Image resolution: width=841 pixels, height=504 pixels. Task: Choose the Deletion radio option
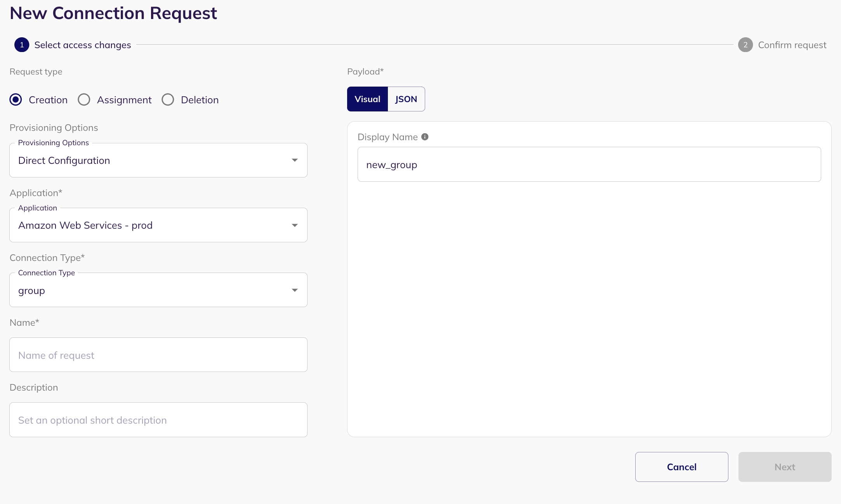pyautogui.click(x=168, y=100)
